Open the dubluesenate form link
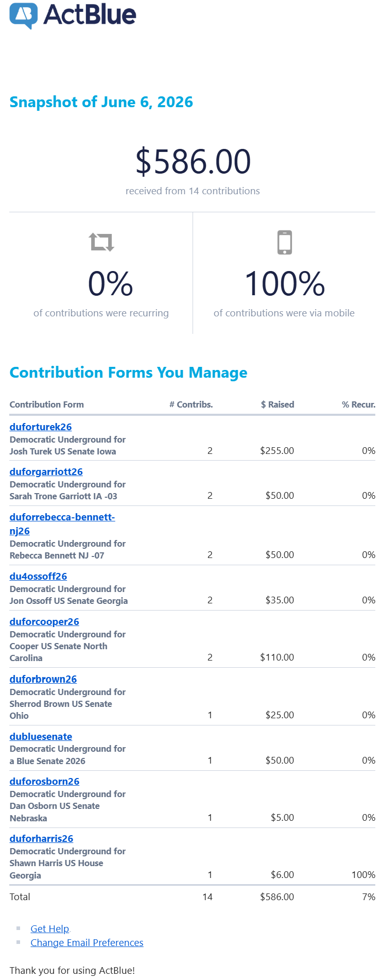The image size is (382, 980). 41,736
